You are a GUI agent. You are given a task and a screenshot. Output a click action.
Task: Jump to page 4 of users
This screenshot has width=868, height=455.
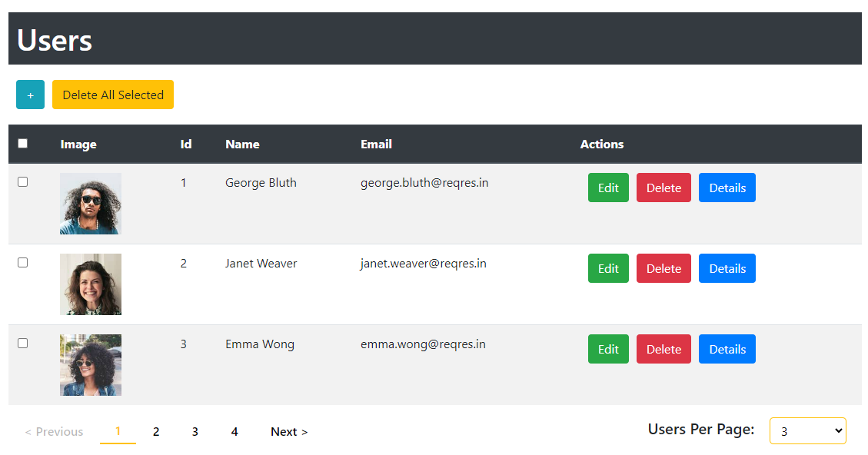point(234,432)
